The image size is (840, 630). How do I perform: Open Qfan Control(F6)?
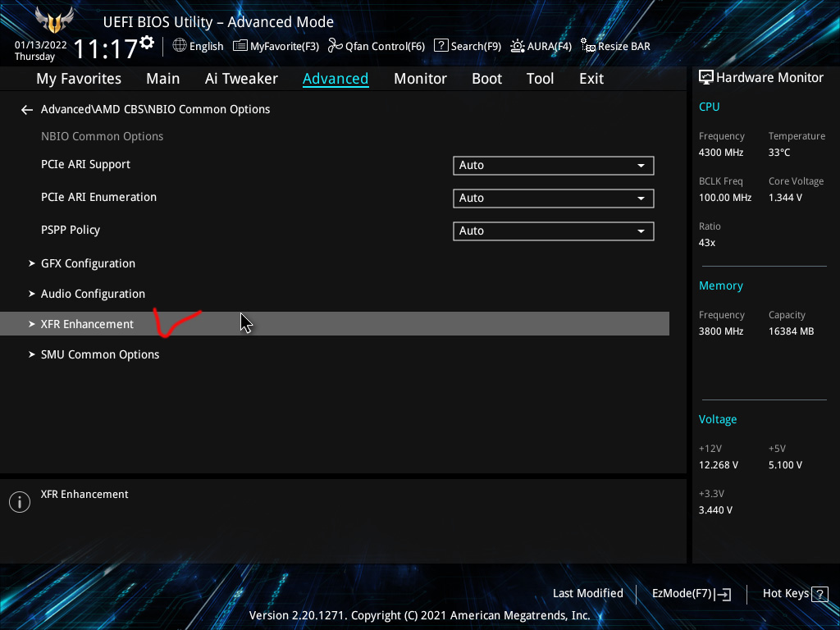point(376,46)
